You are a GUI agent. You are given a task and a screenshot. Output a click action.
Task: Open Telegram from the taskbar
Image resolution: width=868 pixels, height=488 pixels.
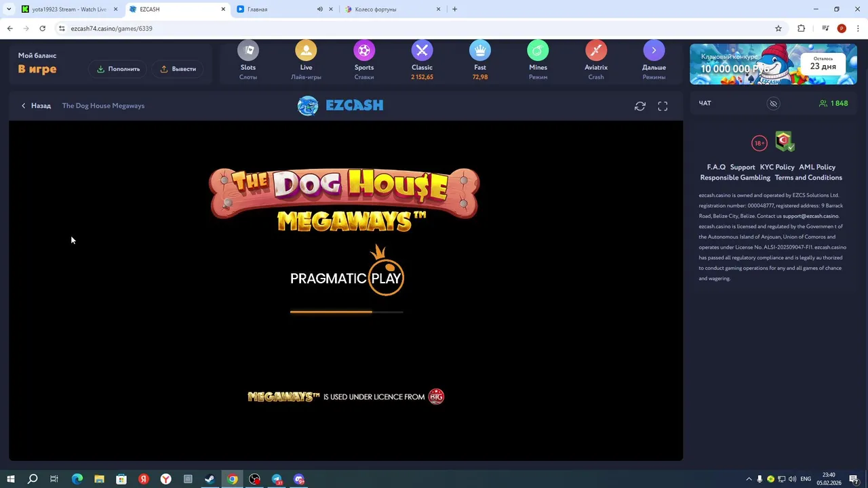[x=277, y=479]
